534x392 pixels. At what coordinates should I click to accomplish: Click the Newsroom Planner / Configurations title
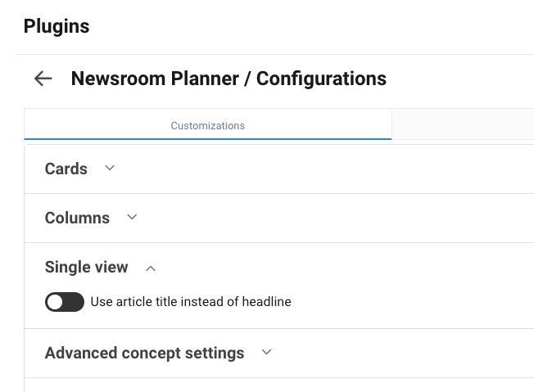point(229,79)
